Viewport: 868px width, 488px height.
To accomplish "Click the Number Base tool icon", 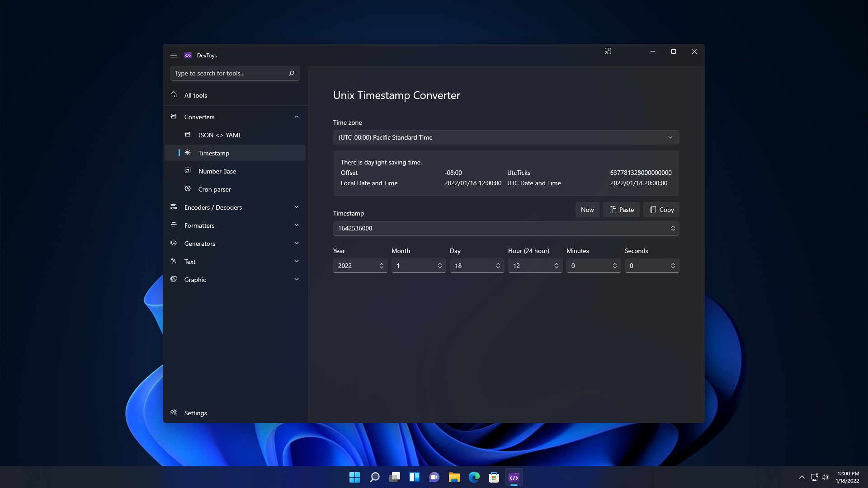I will [188, 171].
